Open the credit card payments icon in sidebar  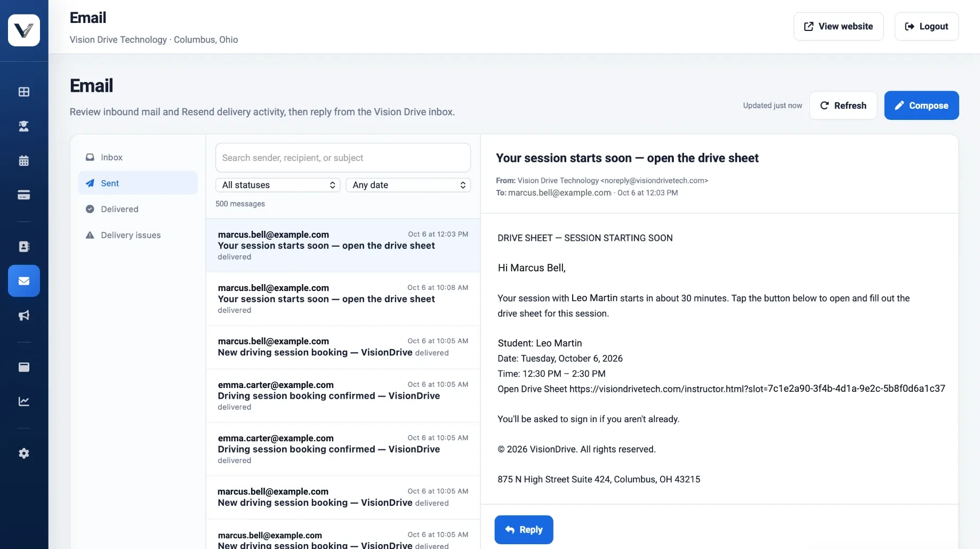coord(24,195)
